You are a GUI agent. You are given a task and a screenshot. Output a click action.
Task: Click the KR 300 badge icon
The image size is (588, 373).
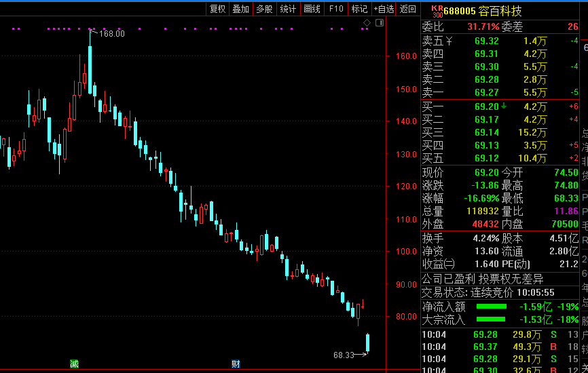(x=437, y=12)
